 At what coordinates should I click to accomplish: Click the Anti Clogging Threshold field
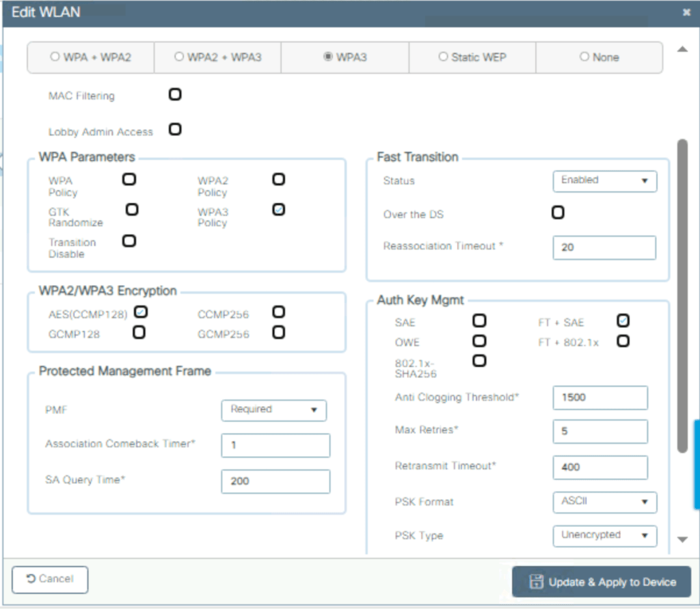(x=600, y=397)
